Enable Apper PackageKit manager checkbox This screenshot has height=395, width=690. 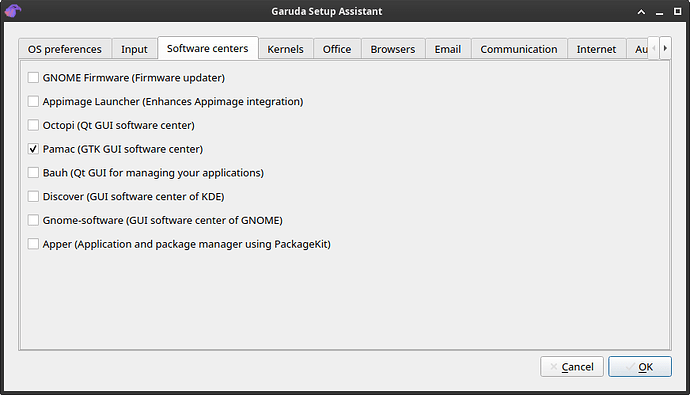pos(33,244)
